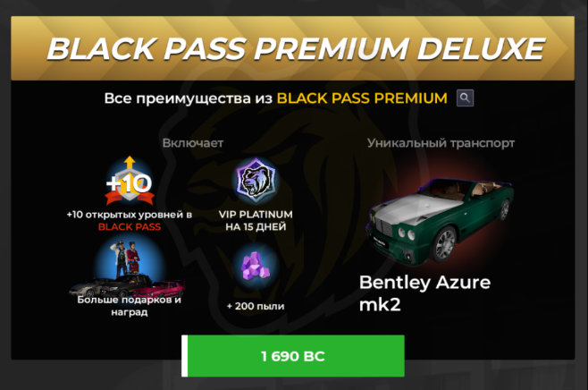Click the 'Уникальный транспорт' section heading

[441, 143]
